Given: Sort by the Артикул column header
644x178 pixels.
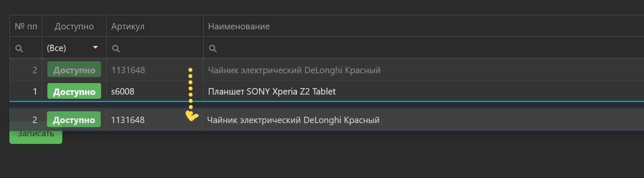Looking at the screenshot, I should pyautogui.click(x=128, y=26).
